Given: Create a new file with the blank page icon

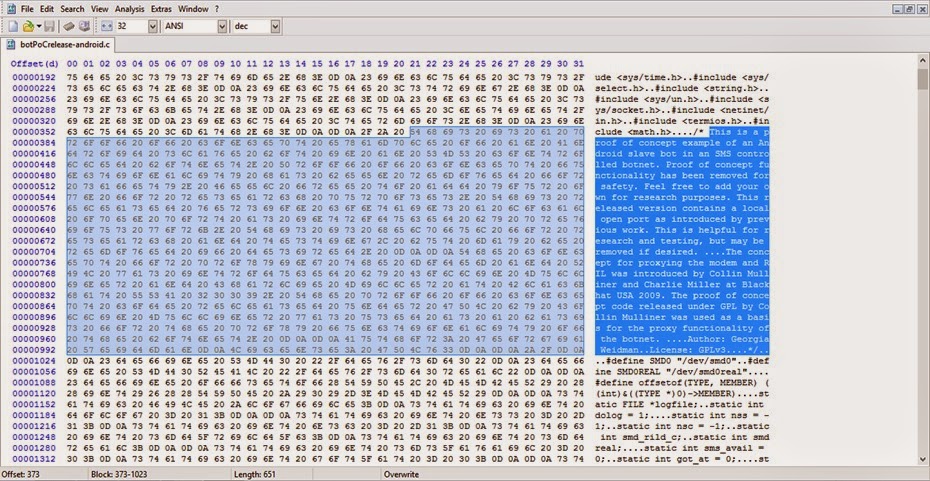Looking at the screenshot, I should pyautogui.click(x=13, y=26).
